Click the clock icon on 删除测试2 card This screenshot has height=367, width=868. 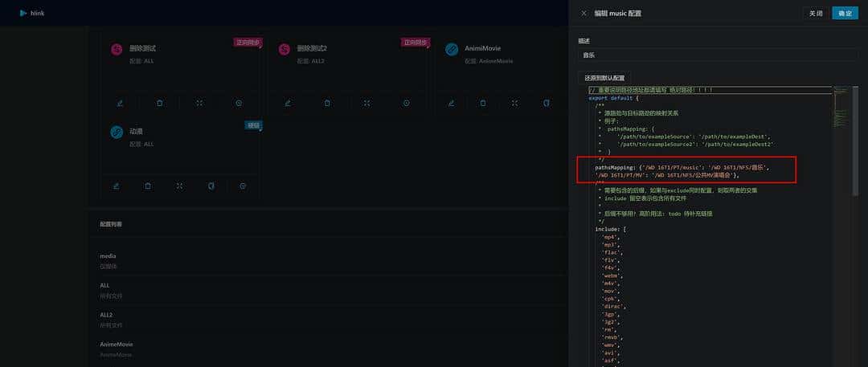pos(407,103)
